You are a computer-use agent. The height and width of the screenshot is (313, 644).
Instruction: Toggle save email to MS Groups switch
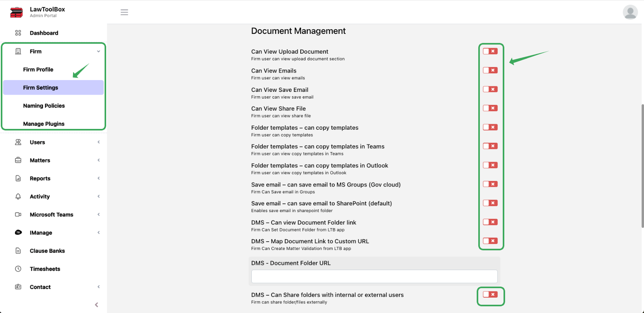[x=490, y=184]
